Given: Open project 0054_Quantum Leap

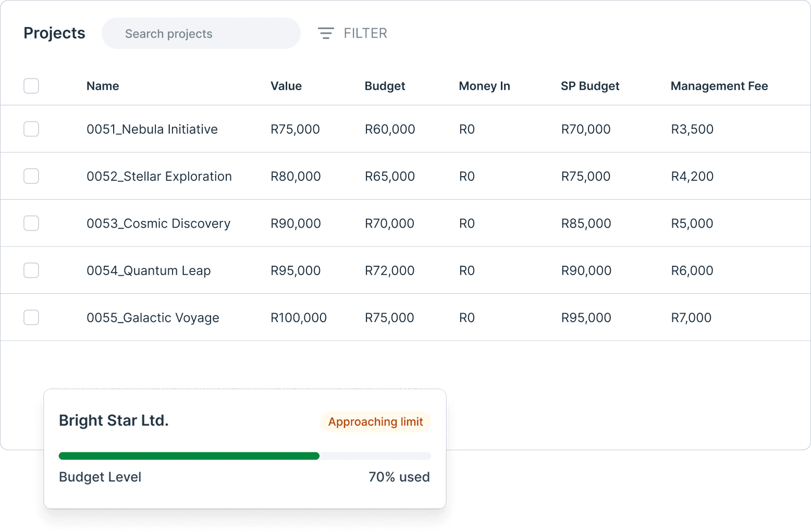Looking at the screenshot, I should (x=149, y=270).
